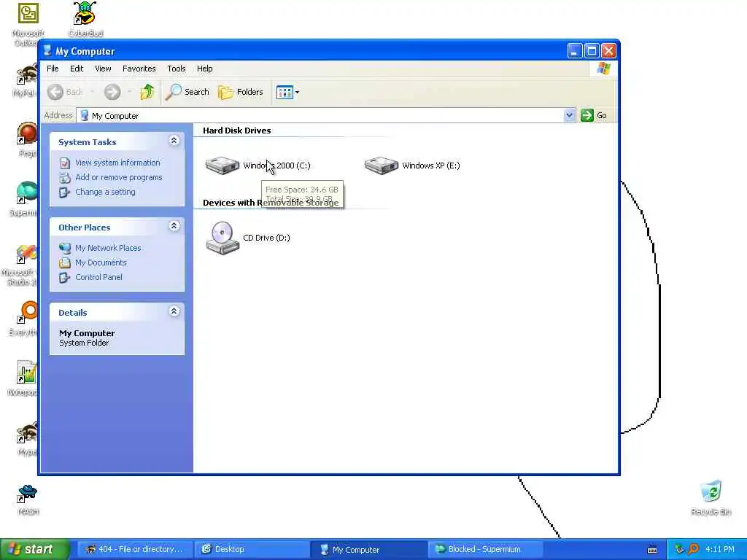The image size is (747, 560).
Task: Select the Windows XP (E:) hard drive icon
Action: click(381, 166)
